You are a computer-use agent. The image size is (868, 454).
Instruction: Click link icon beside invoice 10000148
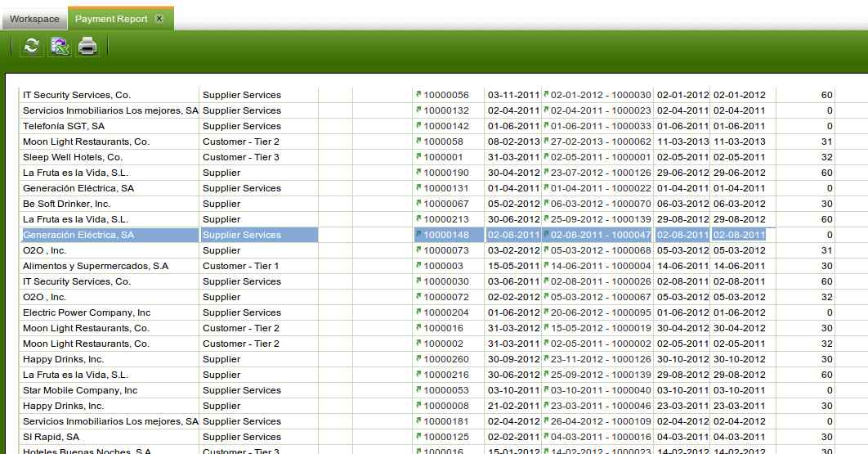(x=418, y=234)
